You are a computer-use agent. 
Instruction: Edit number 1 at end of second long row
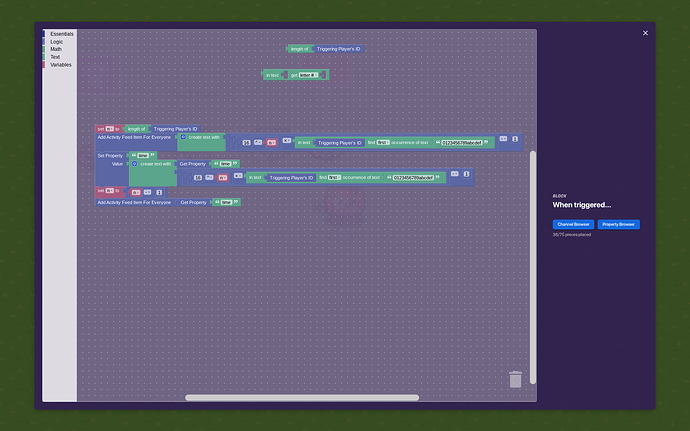[466, 174]
